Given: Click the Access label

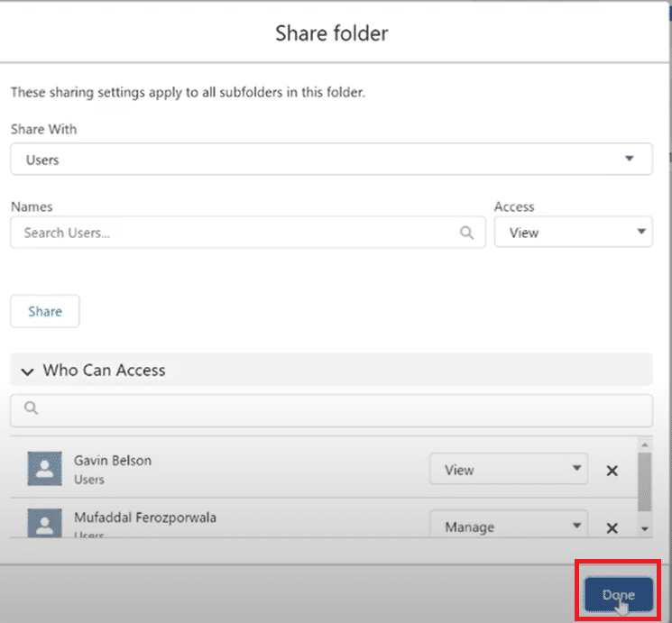Looking at the screenshot, I should pyautogui.click(x=514, y=206).
